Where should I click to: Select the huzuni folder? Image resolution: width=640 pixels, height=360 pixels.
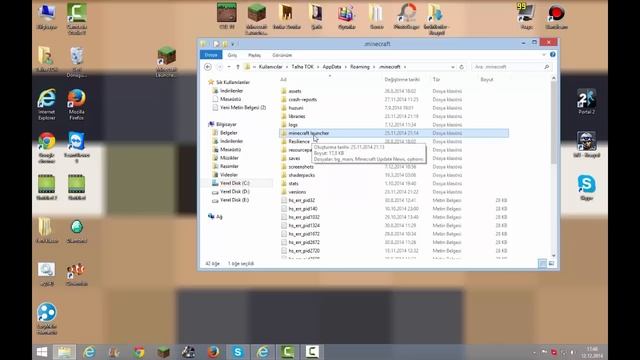296,108
